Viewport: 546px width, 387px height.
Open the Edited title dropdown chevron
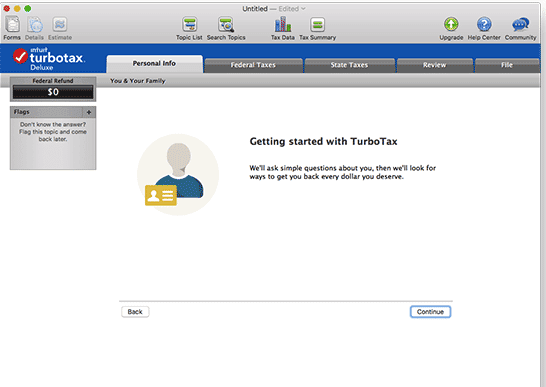tap(303, 9)
